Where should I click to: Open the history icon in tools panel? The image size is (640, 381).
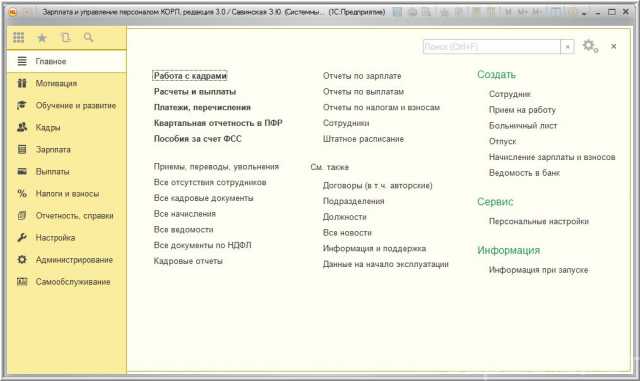click(x=65, y=38)
